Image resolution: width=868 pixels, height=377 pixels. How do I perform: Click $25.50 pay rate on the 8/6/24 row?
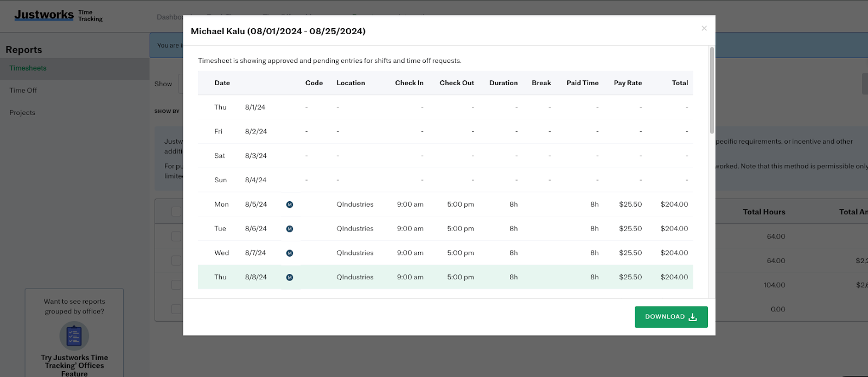point(630,229)
